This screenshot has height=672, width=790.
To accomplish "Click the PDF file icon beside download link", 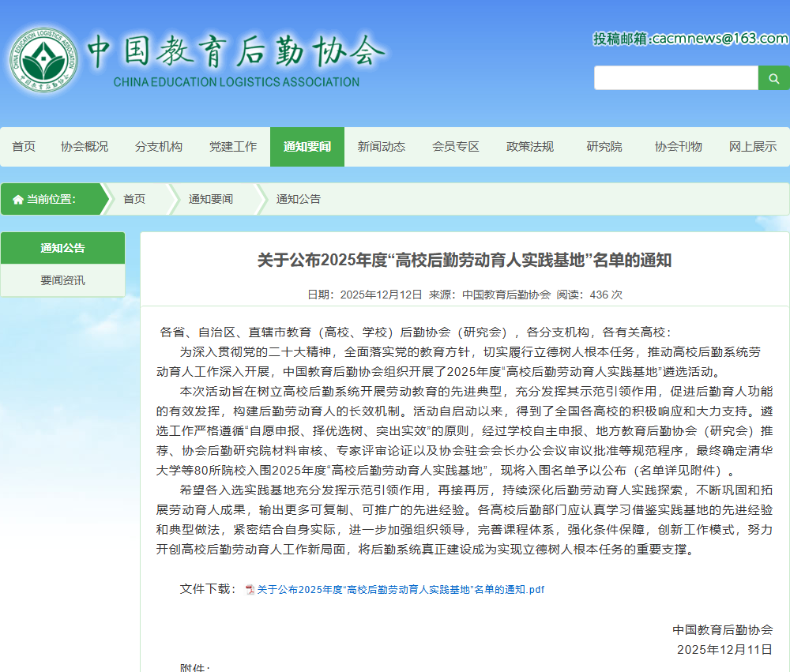I will [x=250, y=589].
